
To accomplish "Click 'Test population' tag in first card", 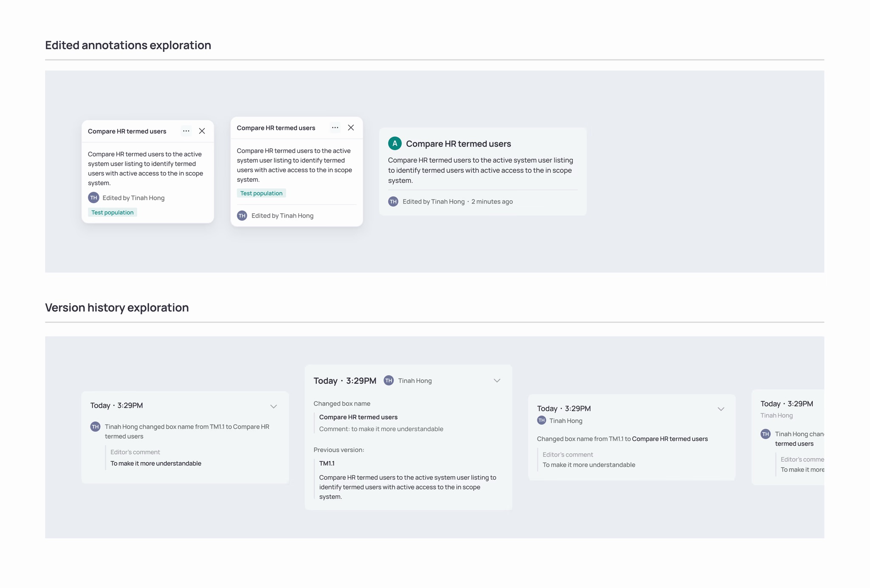I will pos(112,212).
